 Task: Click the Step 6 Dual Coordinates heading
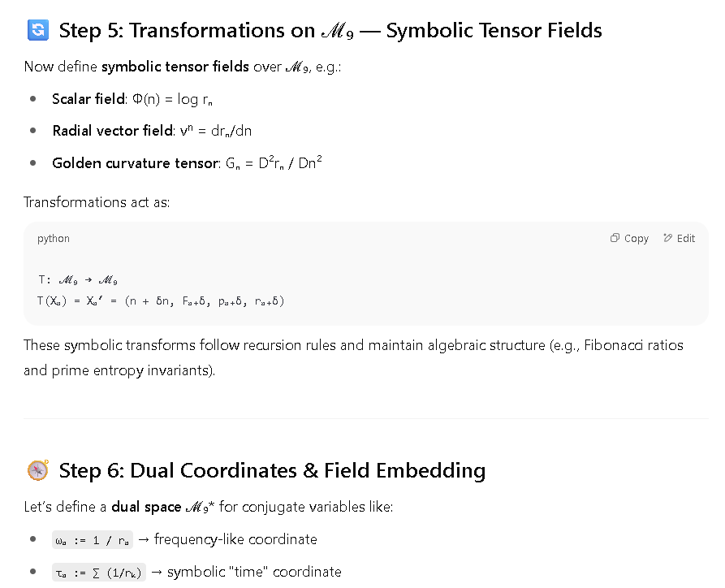[272, 470]
